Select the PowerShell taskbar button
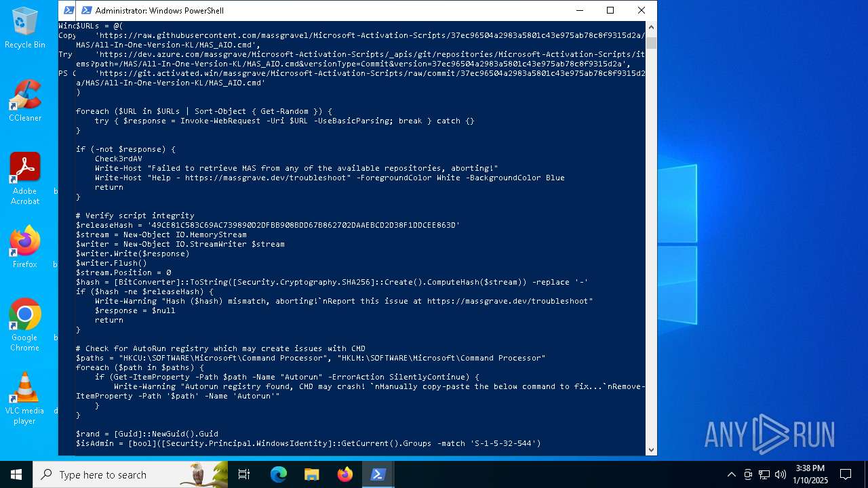This screenshot has width=868, height=488. [378, 474]
